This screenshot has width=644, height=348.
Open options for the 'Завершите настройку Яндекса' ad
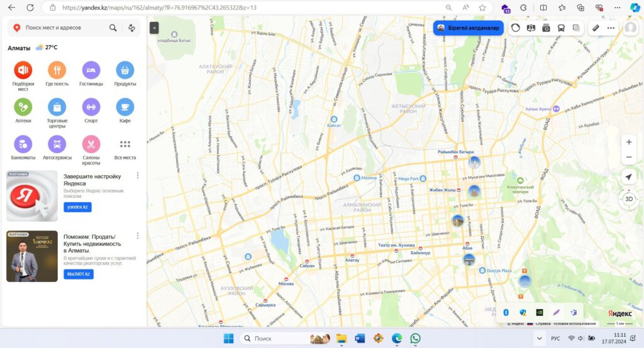coord(138,175)
